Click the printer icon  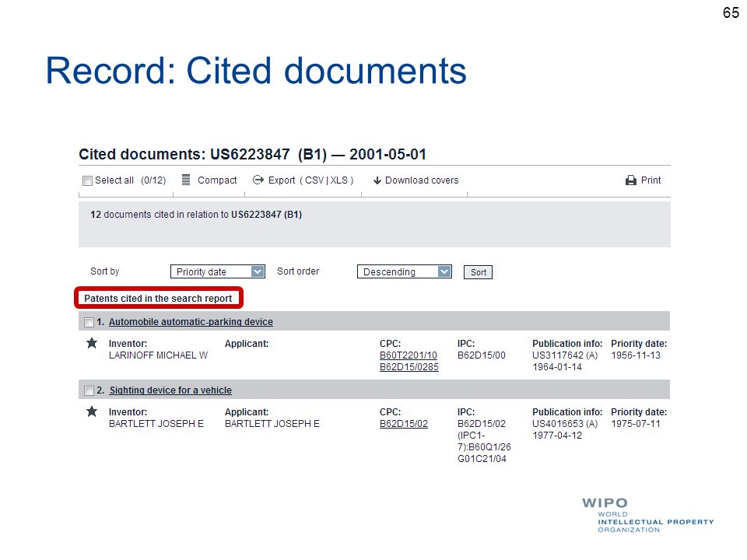click(631, 180)
